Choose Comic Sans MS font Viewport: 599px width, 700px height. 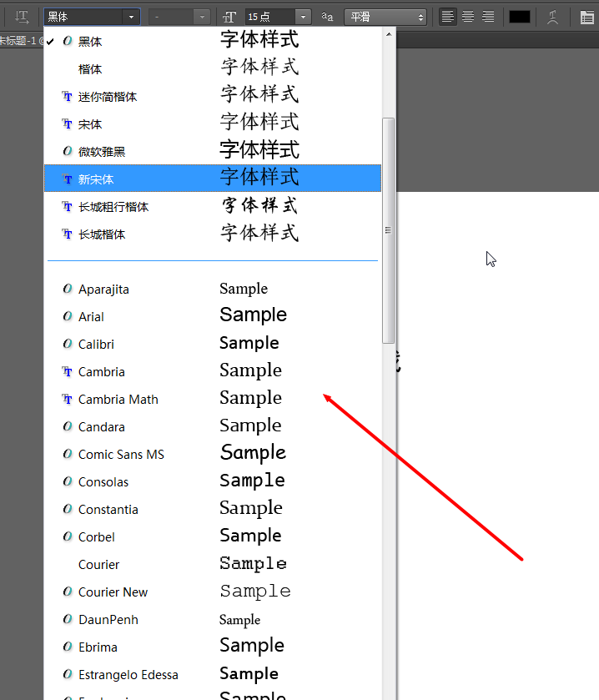coord(213,454)
